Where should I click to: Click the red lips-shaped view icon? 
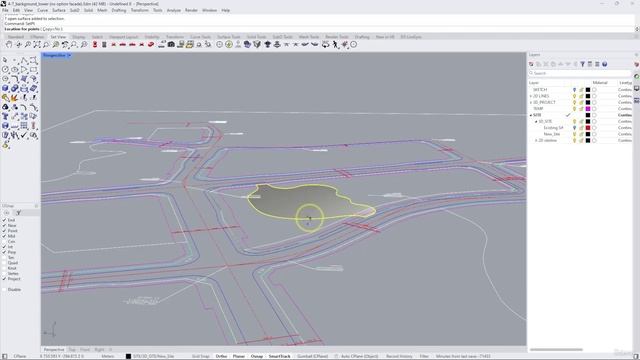151,44
